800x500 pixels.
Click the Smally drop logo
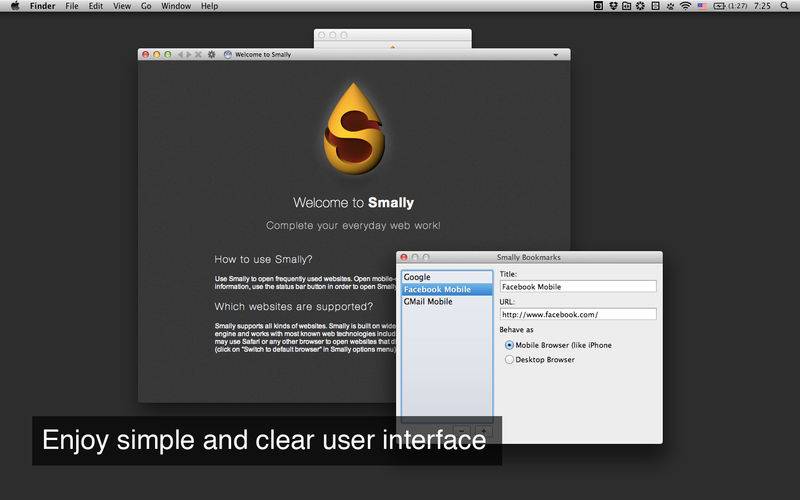[x=354, y=129]
